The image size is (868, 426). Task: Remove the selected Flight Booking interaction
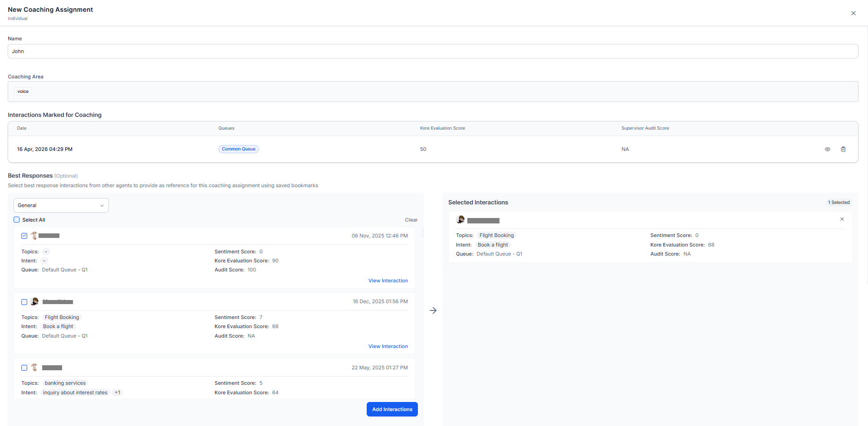842,219
